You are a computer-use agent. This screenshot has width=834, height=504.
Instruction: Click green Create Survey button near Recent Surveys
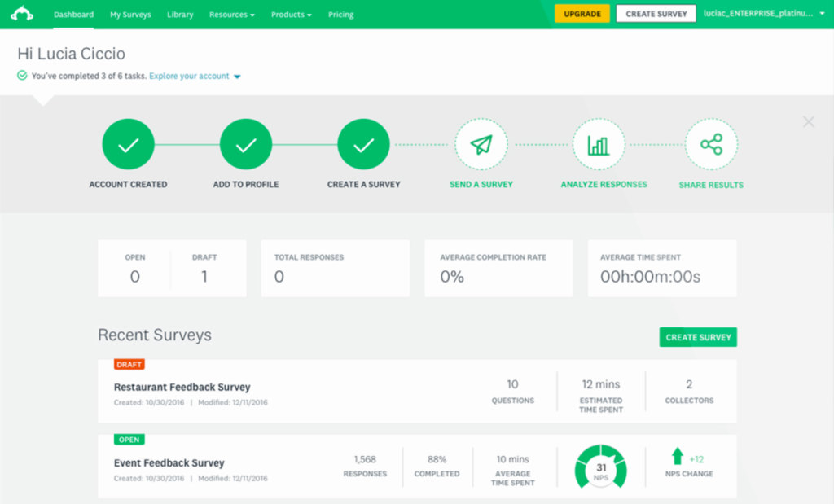pos(698,337)
